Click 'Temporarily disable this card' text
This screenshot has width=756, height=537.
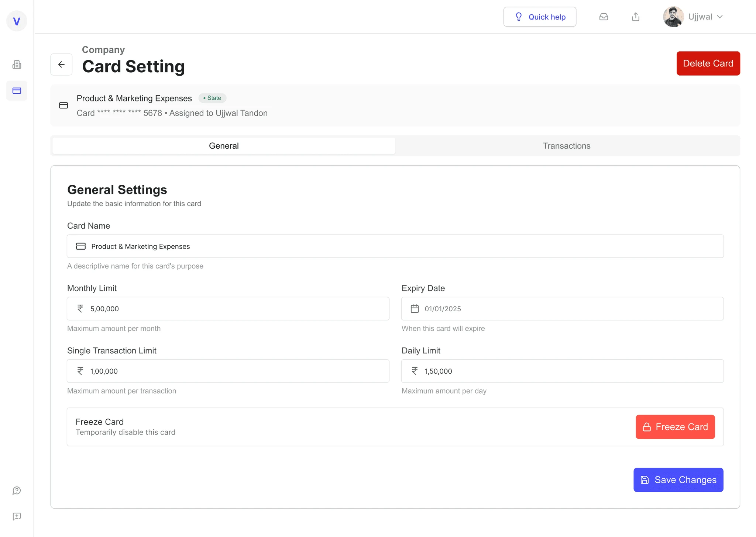point(126,432)
